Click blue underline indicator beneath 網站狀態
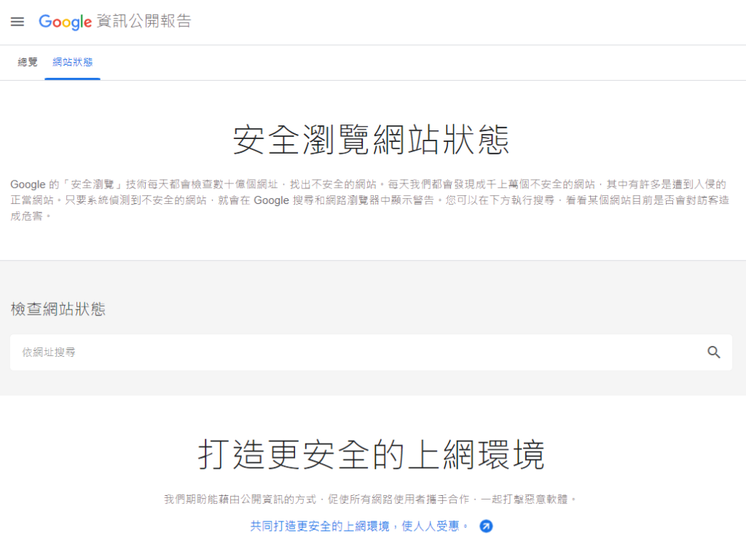This screenshot has height=560, width=746. [72, 79]
